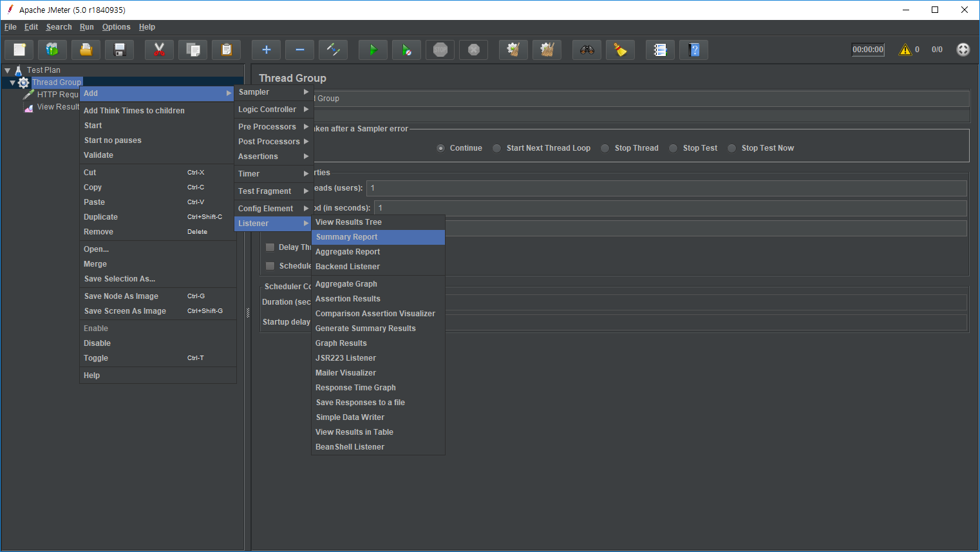
Task: Click the Paste clipboard toolbar icon
Action: click(x=227, y=50)
